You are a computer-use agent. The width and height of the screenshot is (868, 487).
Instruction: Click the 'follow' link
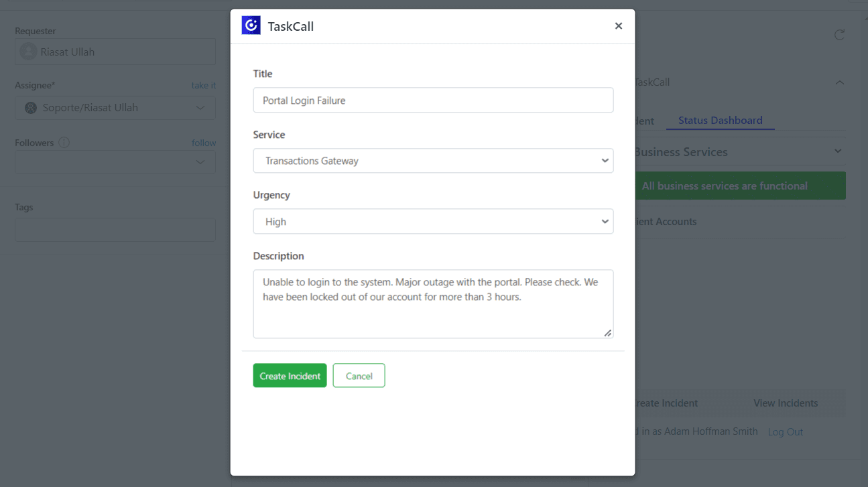click(x=204, y=143)
